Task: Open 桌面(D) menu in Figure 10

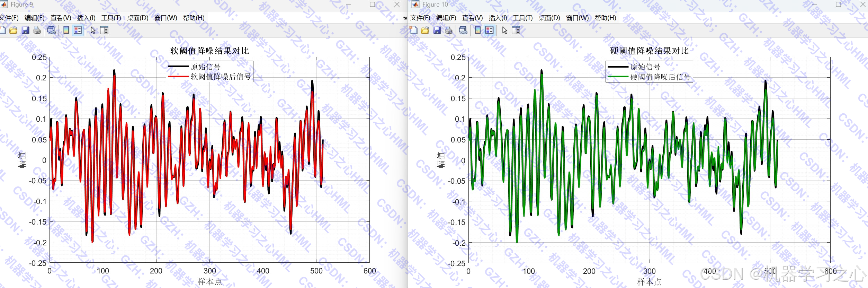Action: click(549, 18)
